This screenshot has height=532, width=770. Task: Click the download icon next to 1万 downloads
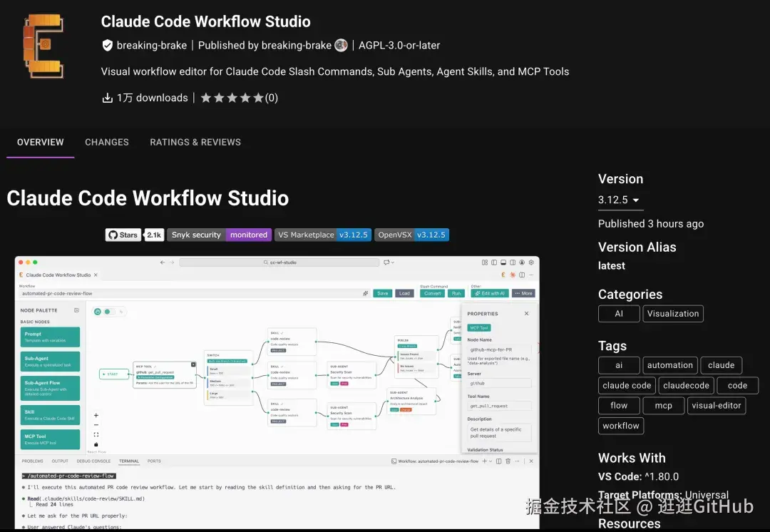coord(107,98)
